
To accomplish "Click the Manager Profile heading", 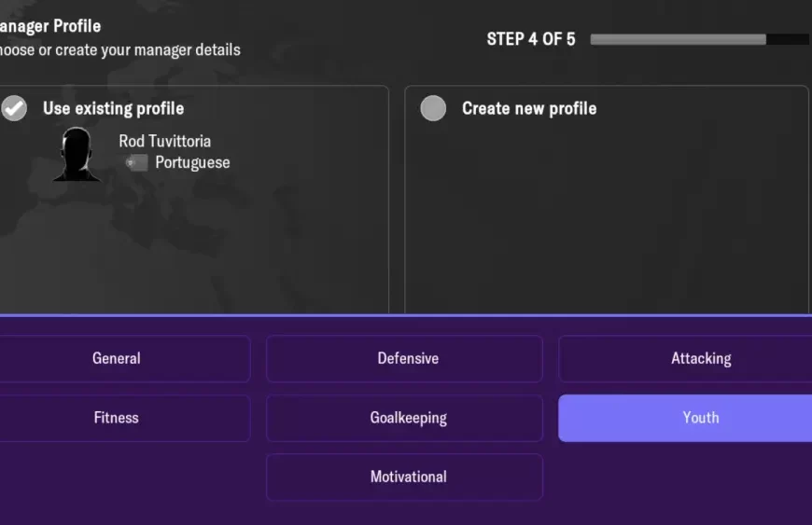I will click(x=50, y=25).
